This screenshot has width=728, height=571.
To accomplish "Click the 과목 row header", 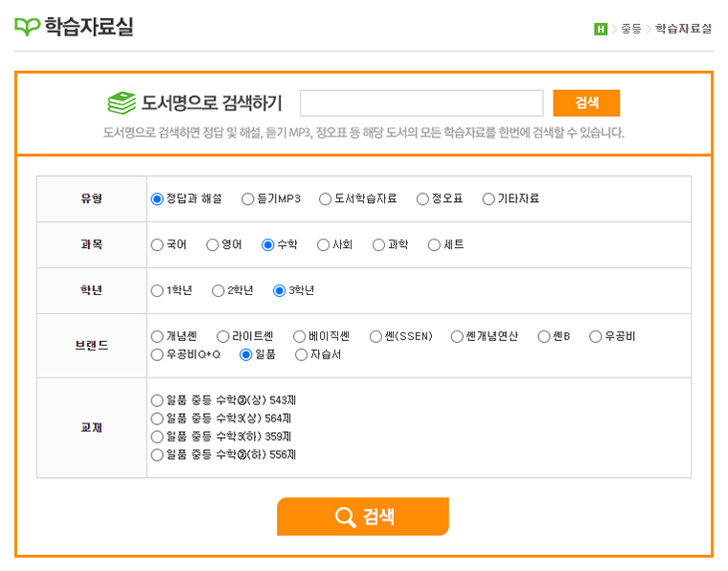I will [91, 244].
